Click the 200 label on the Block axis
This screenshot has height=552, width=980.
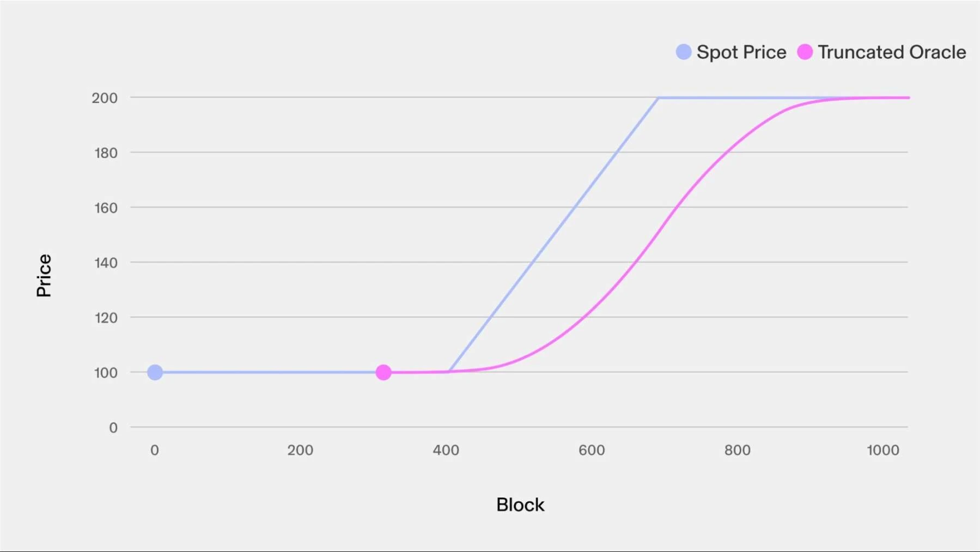coord(300,450)
